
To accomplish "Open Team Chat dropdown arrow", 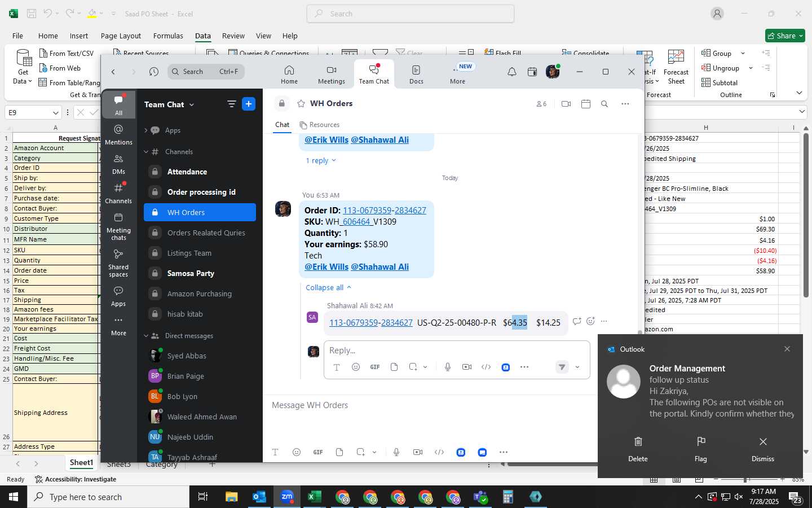I will point(192,104).
